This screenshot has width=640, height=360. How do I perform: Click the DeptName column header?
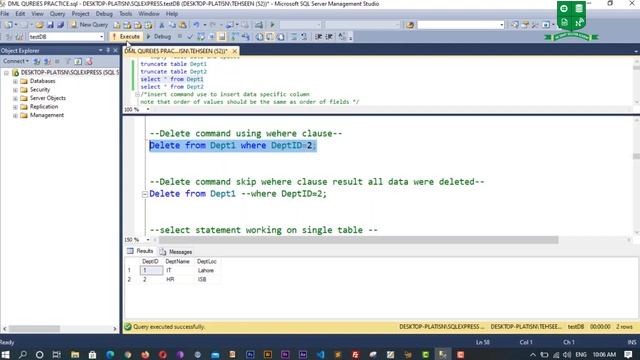(178, 261)
